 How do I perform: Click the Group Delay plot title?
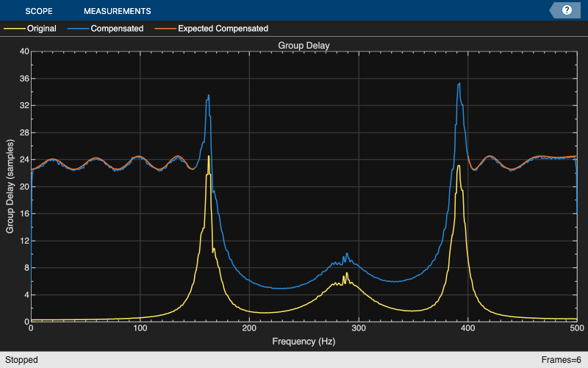pos(304,46)
